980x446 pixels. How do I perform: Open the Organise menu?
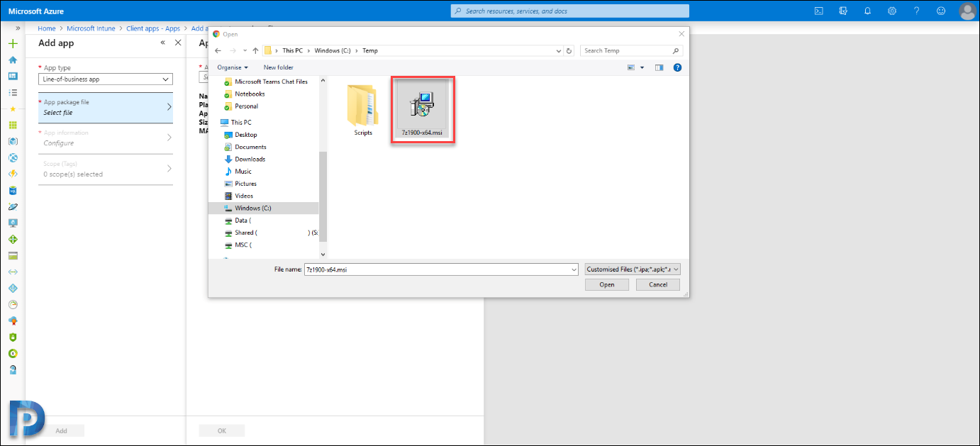coord(233,67)
